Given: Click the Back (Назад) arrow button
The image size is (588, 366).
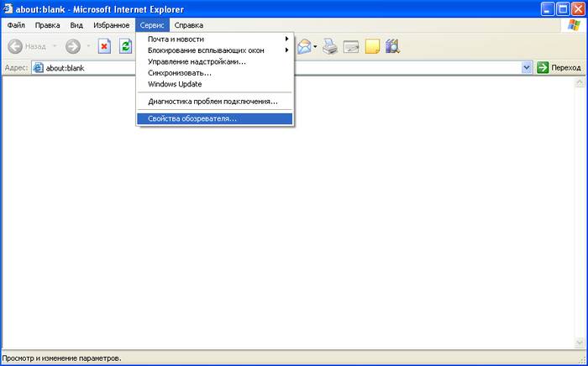Looking at the screenshot, I should [16, 47].
